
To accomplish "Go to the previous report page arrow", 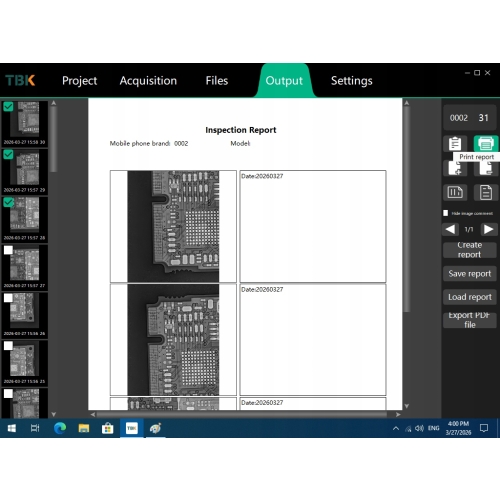I will pyautogui.click(x=450, y=229).
